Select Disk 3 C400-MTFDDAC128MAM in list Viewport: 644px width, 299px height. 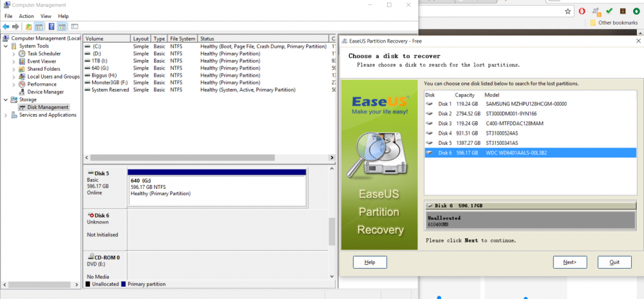[x=530, y=123]
